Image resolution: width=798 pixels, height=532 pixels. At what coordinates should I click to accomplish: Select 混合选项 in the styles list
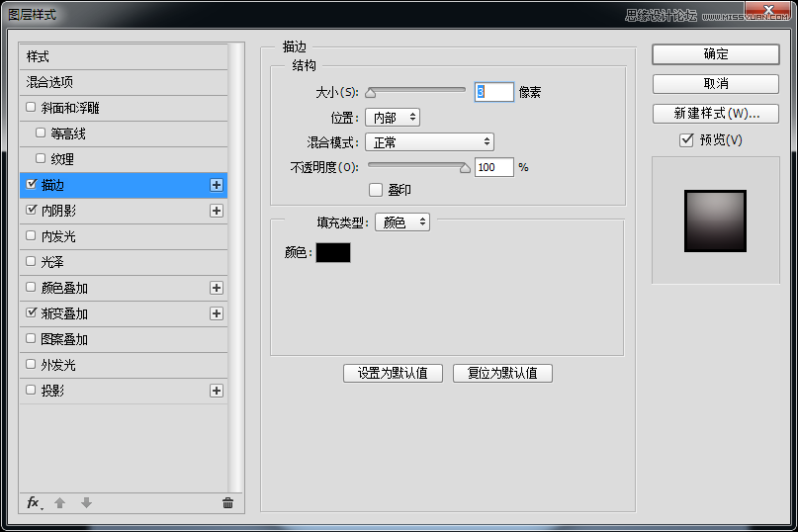(x=124, y=82)
